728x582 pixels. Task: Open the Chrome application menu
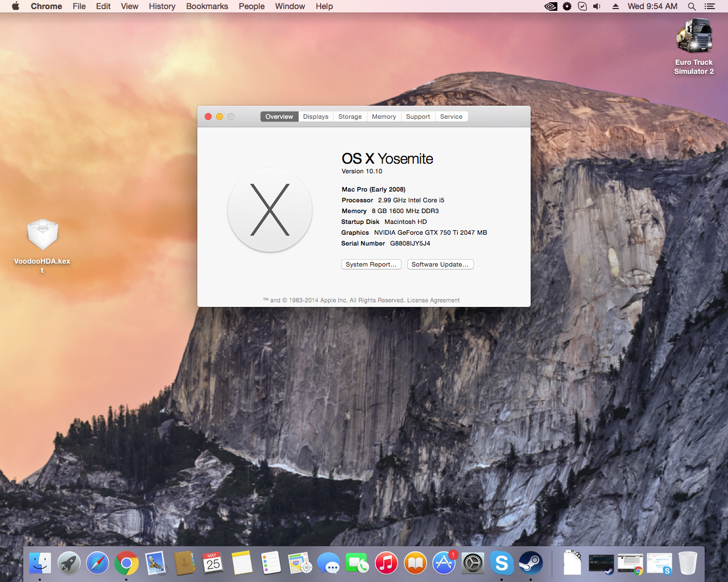coord(47,6)
